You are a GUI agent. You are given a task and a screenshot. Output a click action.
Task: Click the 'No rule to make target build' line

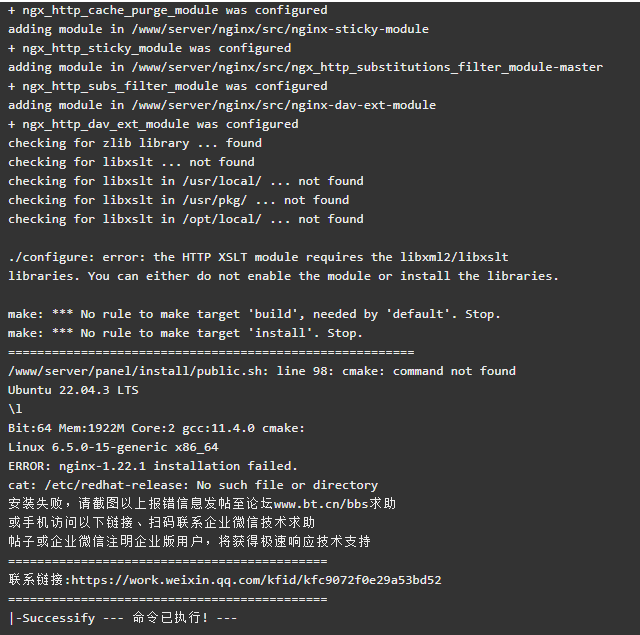click(254, 314)
